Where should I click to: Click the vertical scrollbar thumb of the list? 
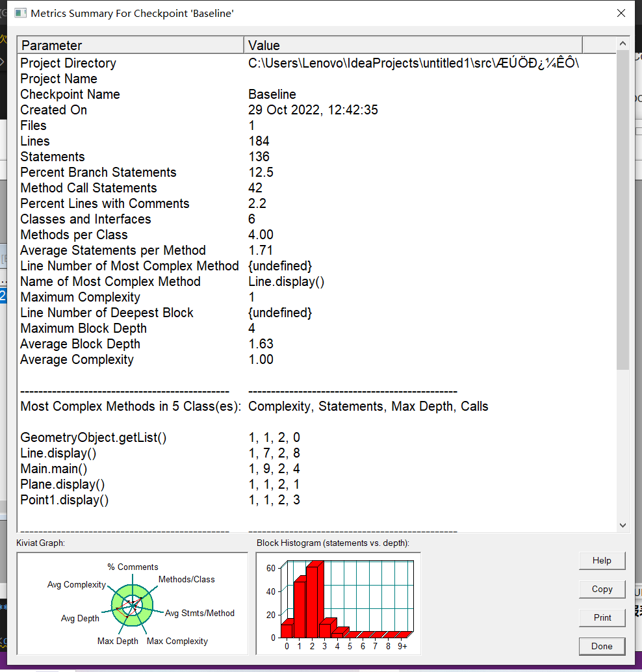click(x=623, y=208)
